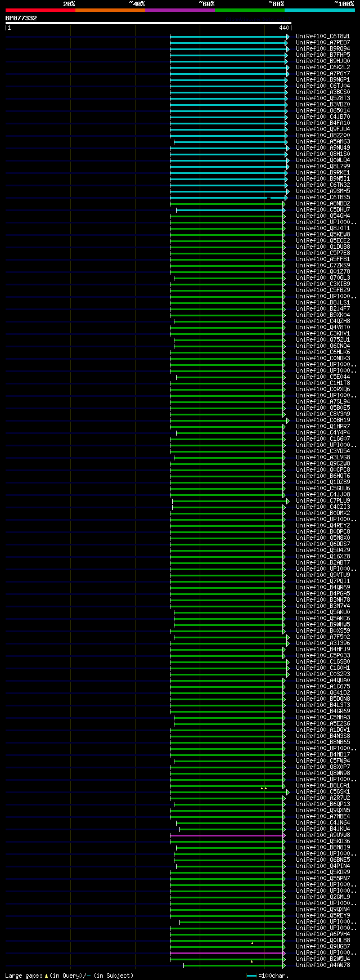360x980 pixels.
Task: Select the query name BP077332
Action: pos(21,18)
